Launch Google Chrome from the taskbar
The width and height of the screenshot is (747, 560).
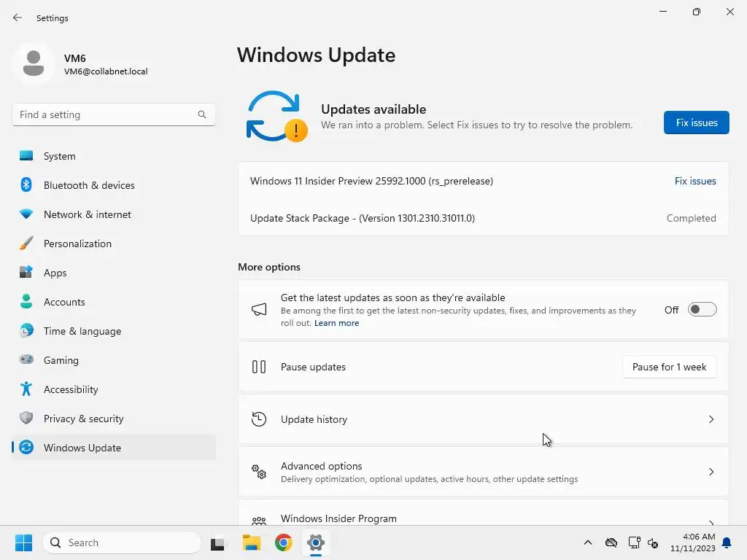[x=284, y=542]
